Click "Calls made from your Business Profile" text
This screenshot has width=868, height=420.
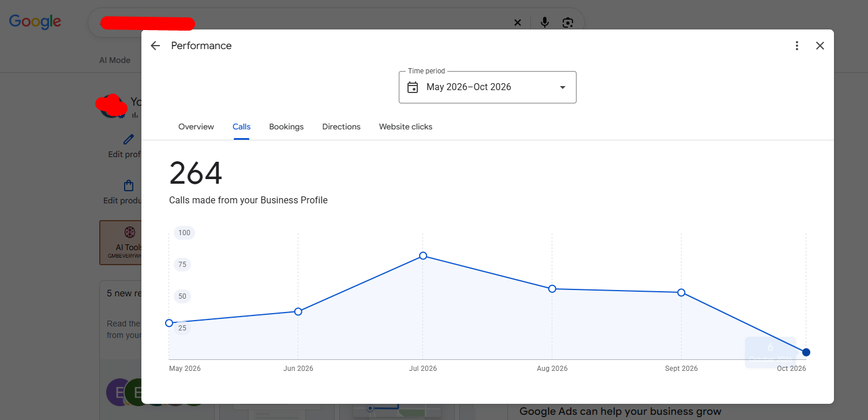[248, 200]
